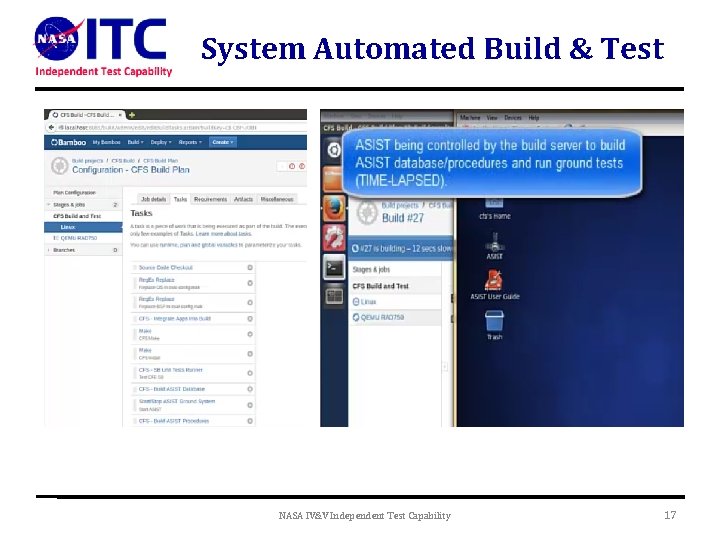Click the plan avatar icon beside Configuration heading
The image size is (720, 540).
pyautogui.click(x=60, y=166)
